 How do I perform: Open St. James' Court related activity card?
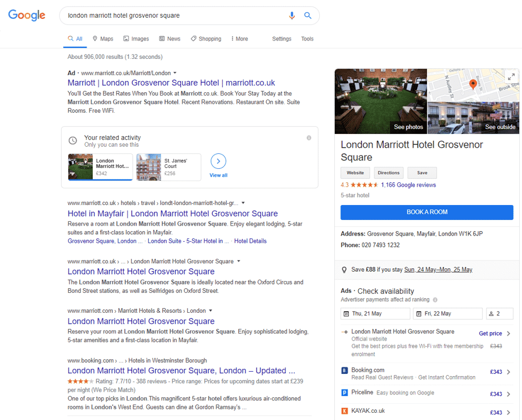tap(168, 167)
